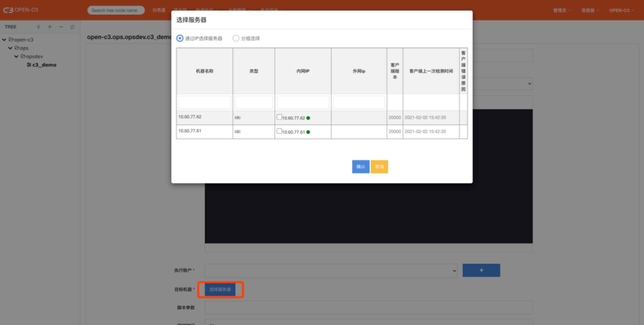Viewport: 644px width, 325px height.
Task: Select the 分组选择 radio option
Action: pos(236,38)
